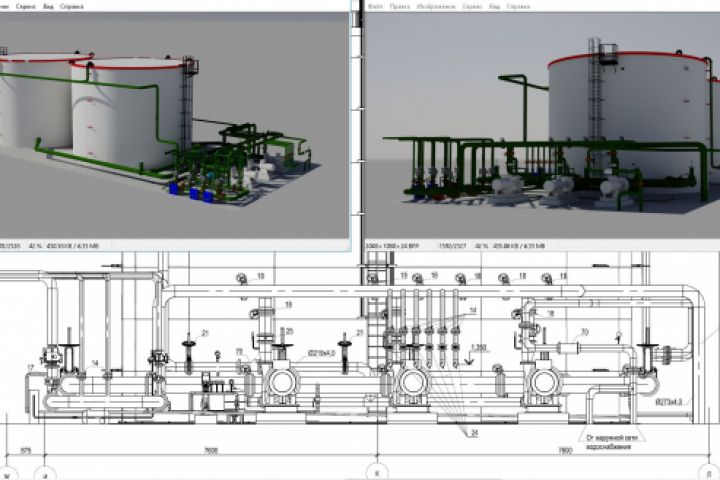720x480 pixels.
Task: Select the Ø273x4,0 pipe label on drawing
Action: coord(669,402)
